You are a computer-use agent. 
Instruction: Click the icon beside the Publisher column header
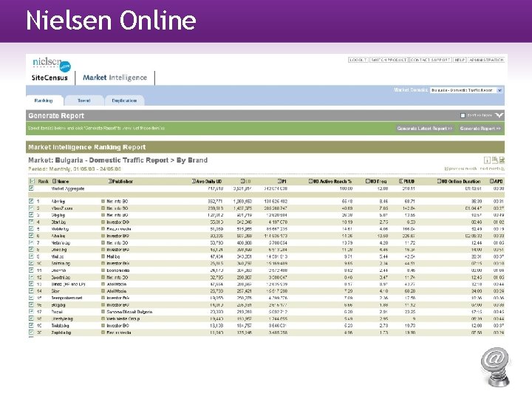[x=110, y=181]
